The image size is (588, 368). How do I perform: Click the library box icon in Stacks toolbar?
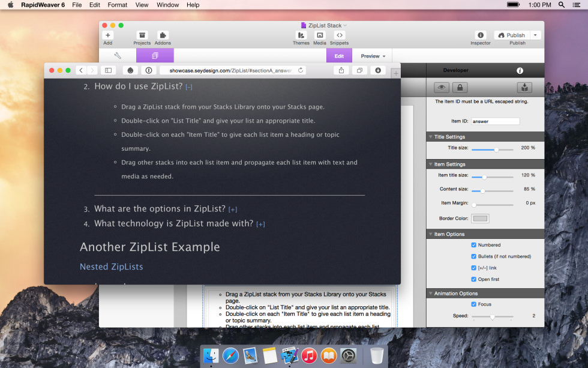click(524, 88)
